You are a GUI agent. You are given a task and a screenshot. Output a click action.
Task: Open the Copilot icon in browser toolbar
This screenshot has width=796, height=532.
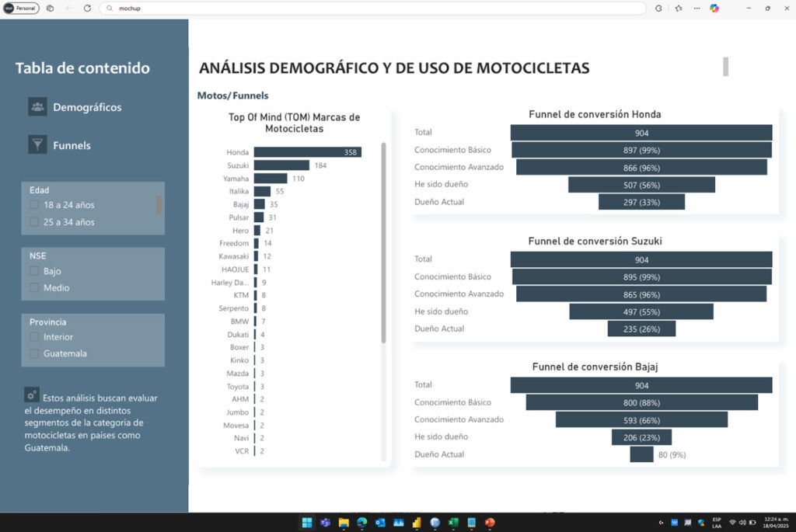(x=714, y=8)
